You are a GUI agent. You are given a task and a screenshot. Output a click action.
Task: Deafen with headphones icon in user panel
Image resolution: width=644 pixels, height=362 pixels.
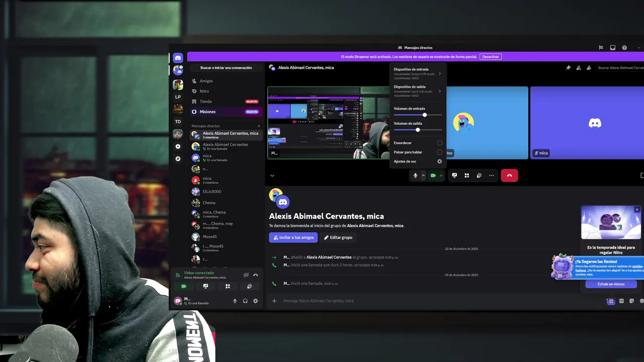(x=245, y=301)
